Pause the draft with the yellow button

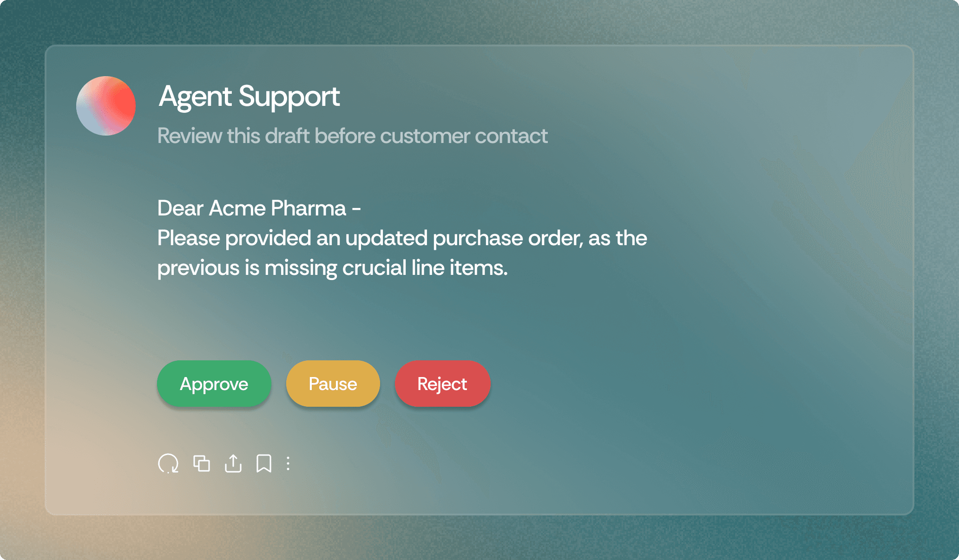[x=333, y=384]
